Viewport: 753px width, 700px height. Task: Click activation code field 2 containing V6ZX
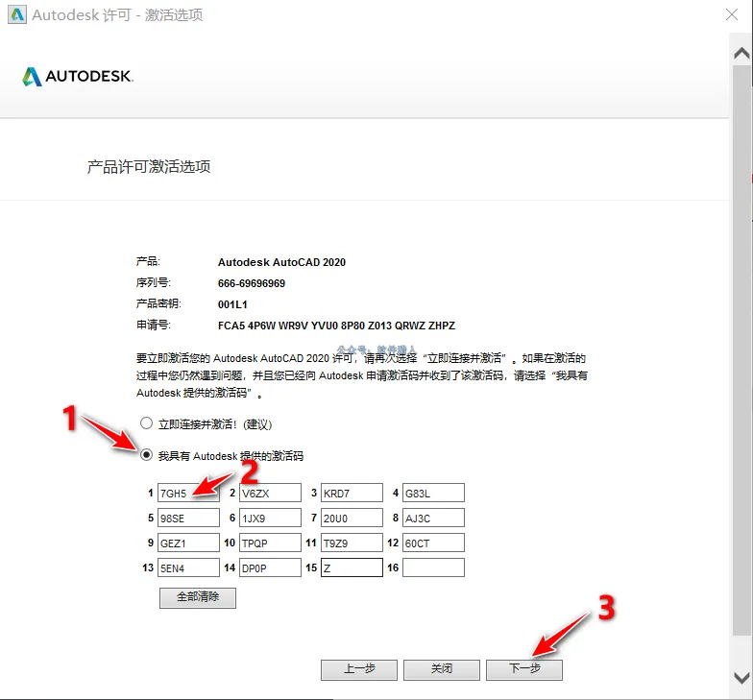tap(271, 493)
